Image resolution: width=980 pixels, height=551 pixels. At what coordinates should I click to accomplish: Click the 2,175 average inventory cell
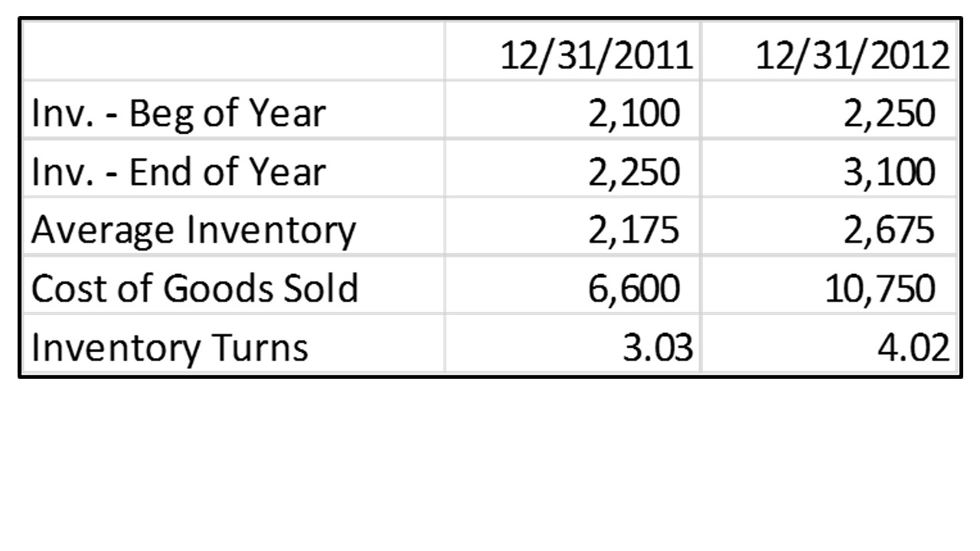[x=573, y=226]
